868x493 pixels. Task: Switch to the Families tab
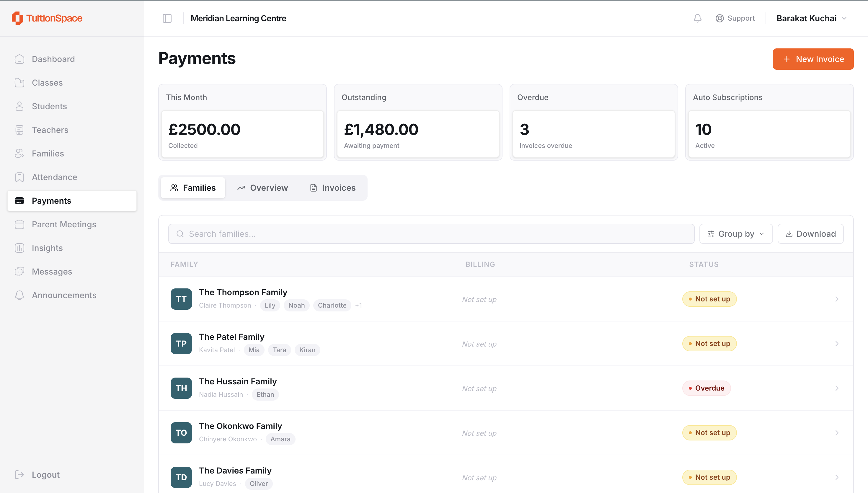click(193, 188)
